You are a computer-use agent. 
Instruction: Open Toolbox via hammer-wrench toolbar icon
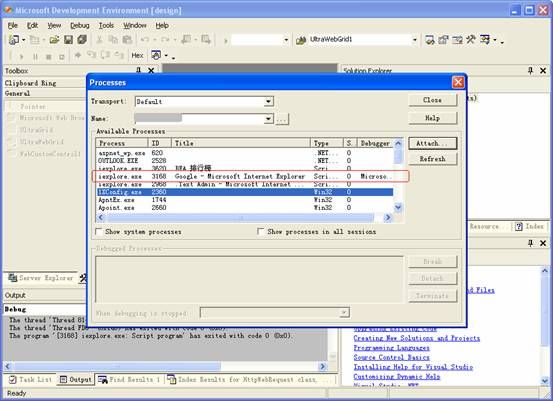click(x=471, y=40)
